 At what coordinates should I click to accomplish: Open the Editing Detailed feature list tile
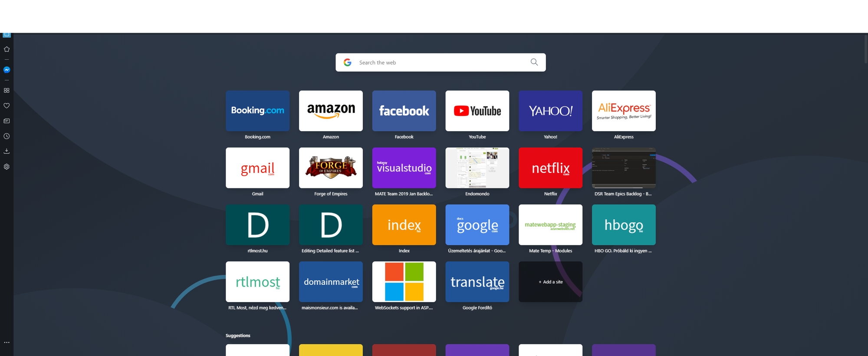pyautogui.click(x=331, y=225)
